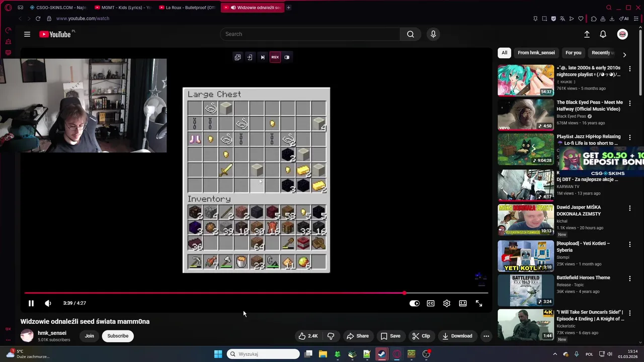Image resolution: width=644 pixels, height=362 pixels.
Task: Reload the current page
Action: click(x=38, y=19)
